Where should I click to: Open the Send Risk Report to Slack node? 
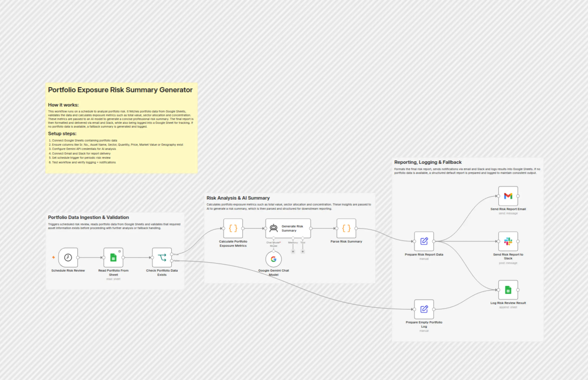pyautogui.click(x=508, y=241)
